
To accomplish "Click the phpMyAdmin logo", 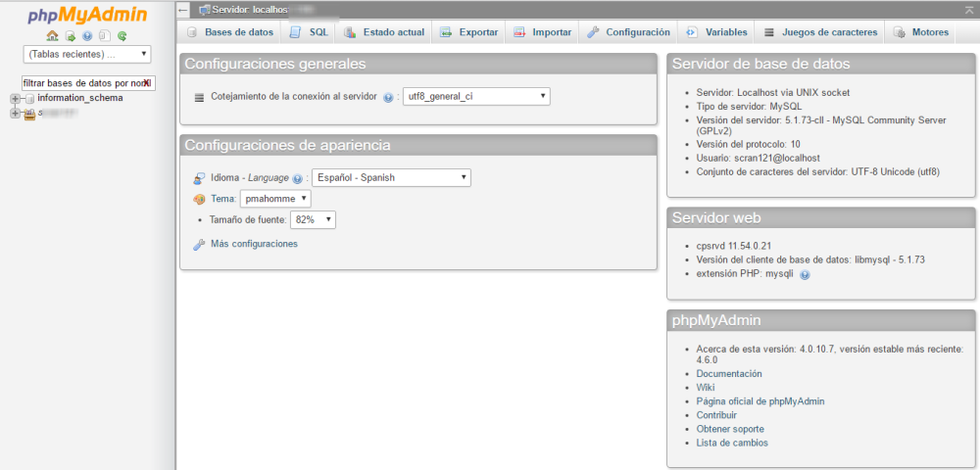I will click(87, 16).
